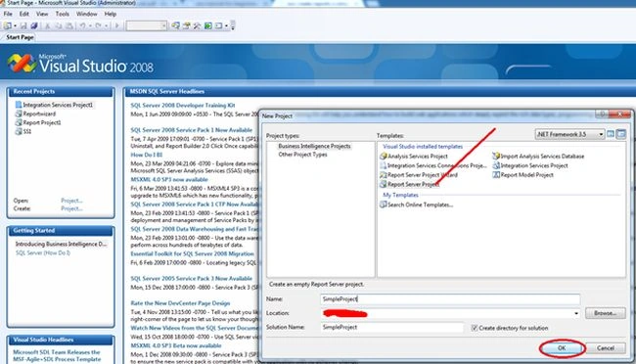Click the Redo toolbar icon
Viewport: 636px width, 364px height.
point(99,26)
